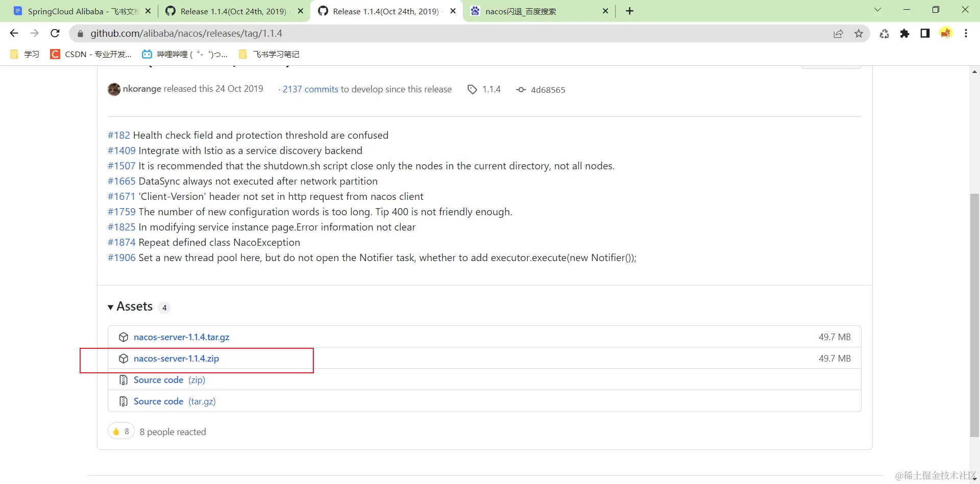Open a new browser tab
The height and width of the screenshot is (484, 980).
(x=630, y=11)
